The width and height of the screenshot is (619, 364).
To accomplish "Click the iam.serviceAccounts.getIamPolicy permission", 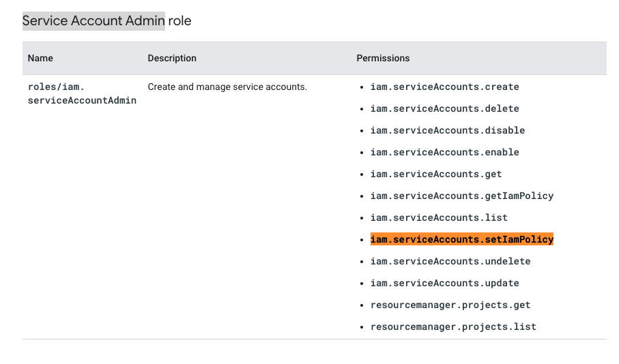I will 461,196.
